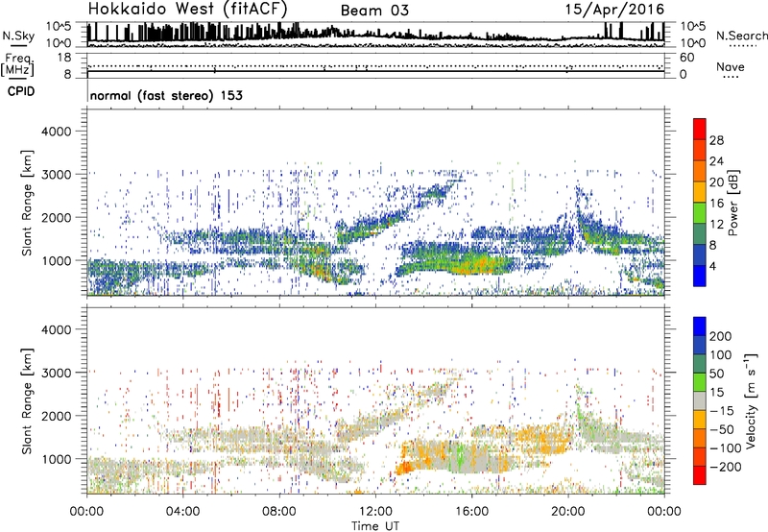
Task: Pick the gray segment of Velocity colorbar
Action: click(x=700, y=400)
